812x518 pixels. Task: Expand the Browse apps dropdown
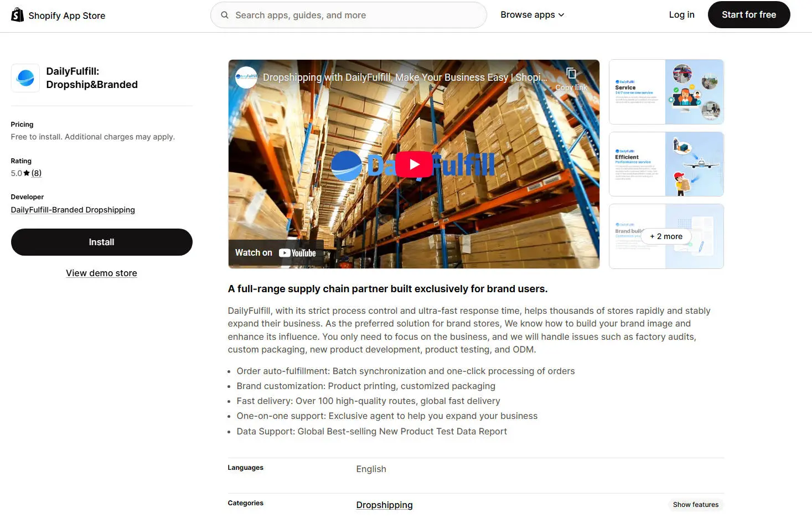click(532, 15)
